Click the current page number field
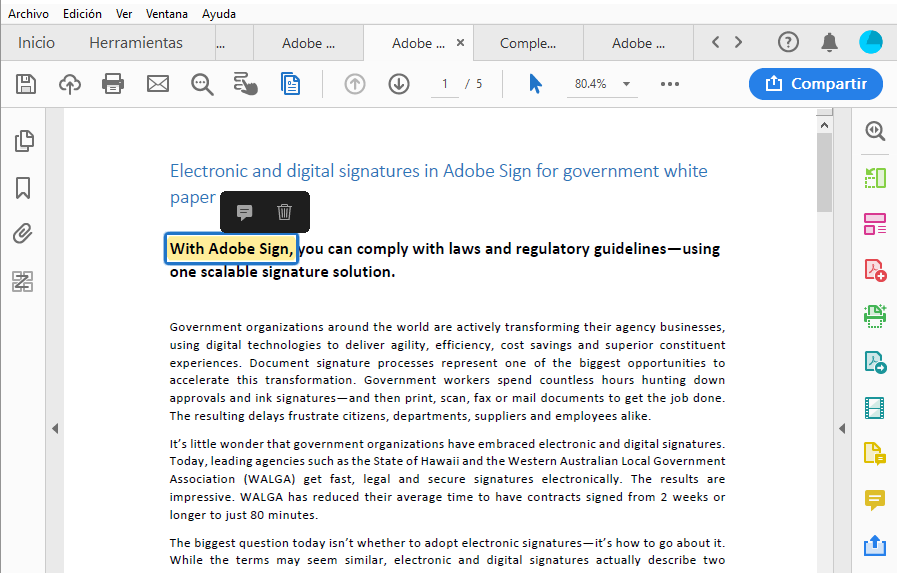Viewport: 897px width, 573px height. click(x=444, y=84)
